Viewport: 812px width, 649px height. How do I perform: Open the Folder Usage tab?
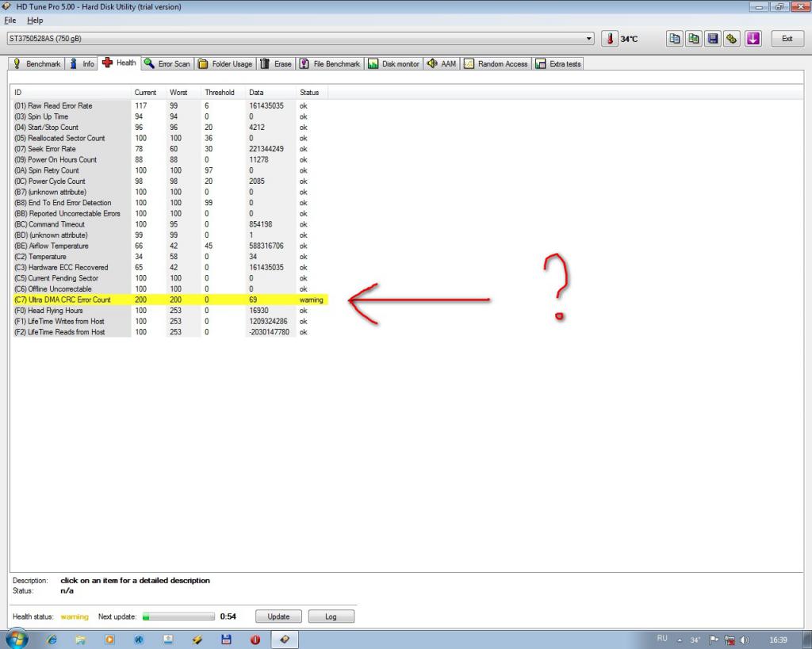tap(225, 63)
